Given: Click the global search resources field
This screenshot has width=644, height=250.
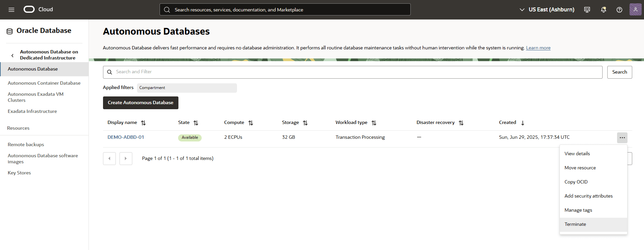Looking at the screenshot, I should [x=285, y=9].
